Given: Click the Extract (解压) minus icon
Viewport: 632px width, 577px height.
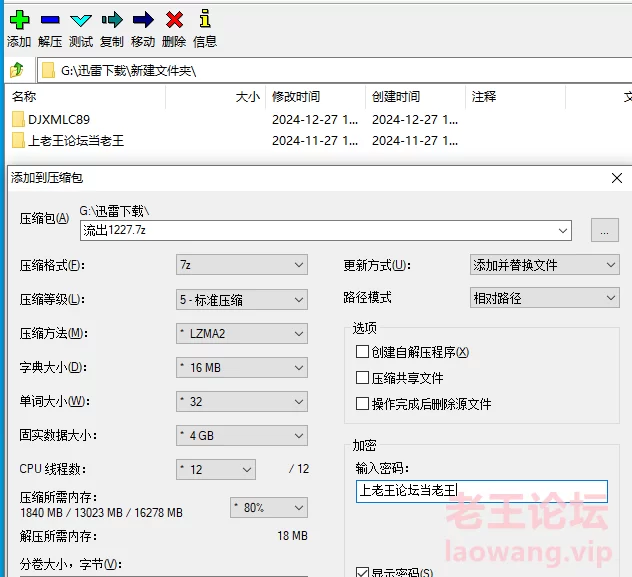Looking at the screenshot, I should (x=50, y=19).
